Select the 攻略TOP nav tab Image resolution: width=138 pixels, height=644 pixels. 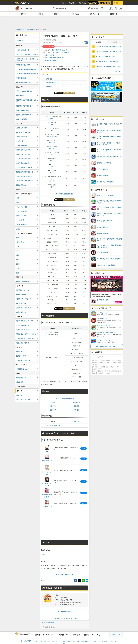pos(24,14)
